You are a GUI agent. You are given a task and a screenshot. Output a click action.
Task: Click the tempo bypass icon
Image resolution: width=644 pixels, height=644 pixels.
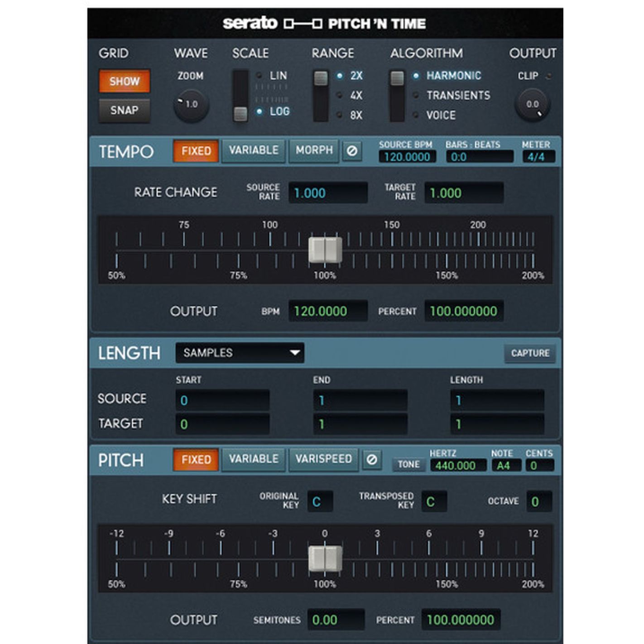point(352,151)
